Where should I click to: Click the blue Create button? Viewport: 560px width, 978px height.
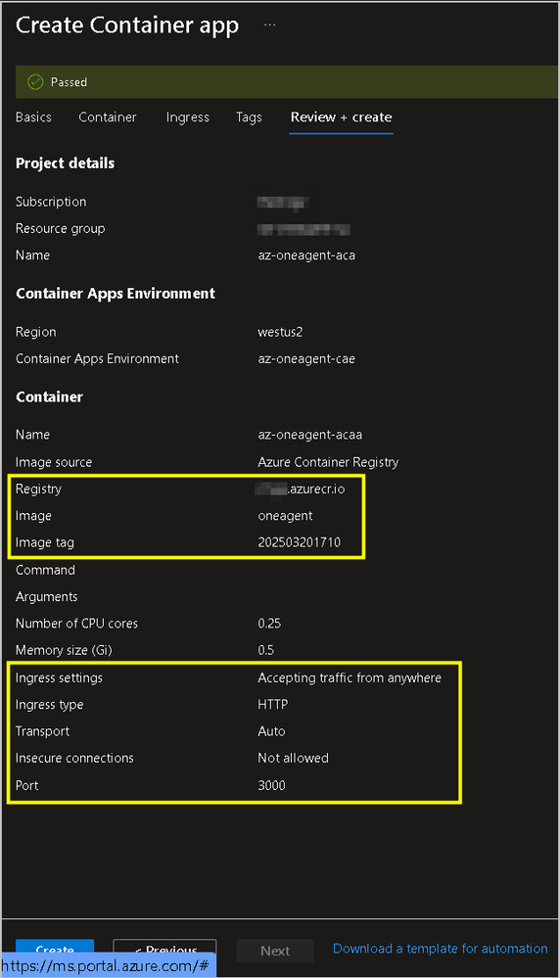click(55, 950)
